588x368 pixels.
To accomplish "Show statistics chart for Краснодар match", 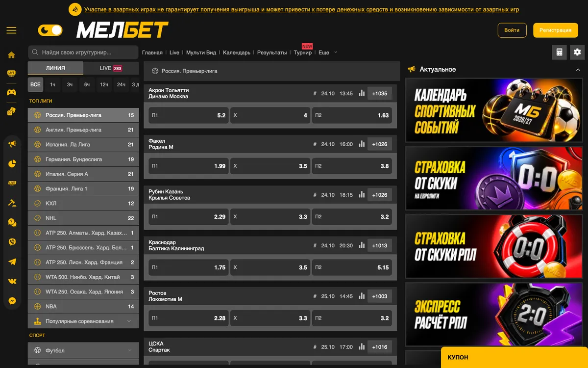I will click(362, 245).
